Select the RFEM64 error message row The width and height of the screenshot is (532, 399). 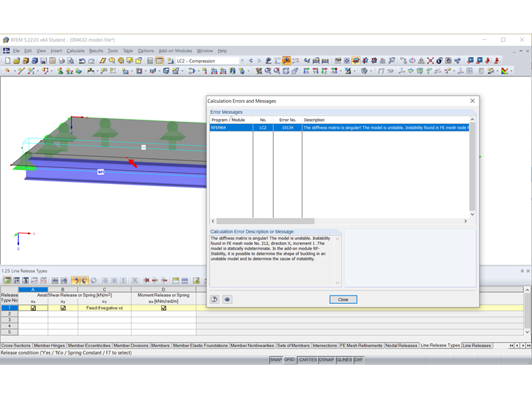coord(339,127)
